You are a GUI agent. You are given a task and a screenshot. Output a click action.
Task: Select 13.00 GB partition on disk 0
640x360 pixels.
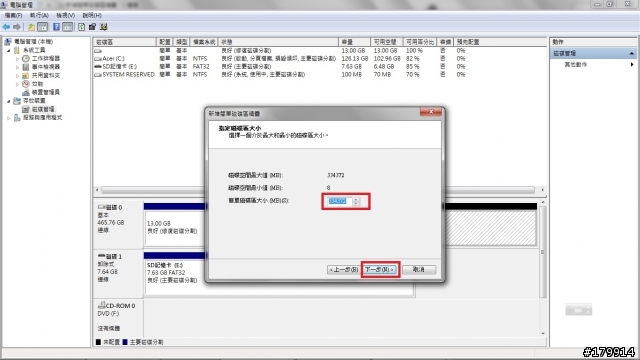point(175,227)
